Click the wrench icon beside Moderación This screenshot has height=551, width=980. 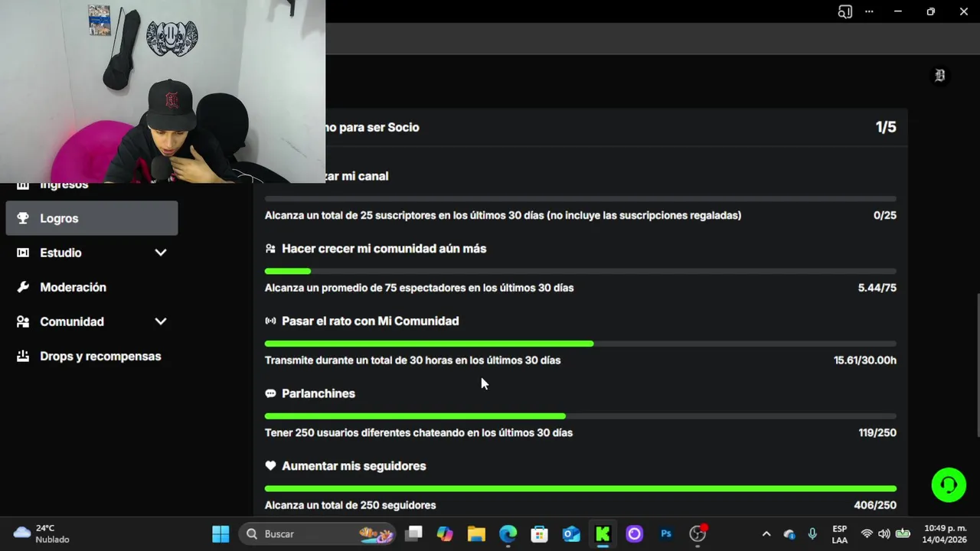click(23, 287)
